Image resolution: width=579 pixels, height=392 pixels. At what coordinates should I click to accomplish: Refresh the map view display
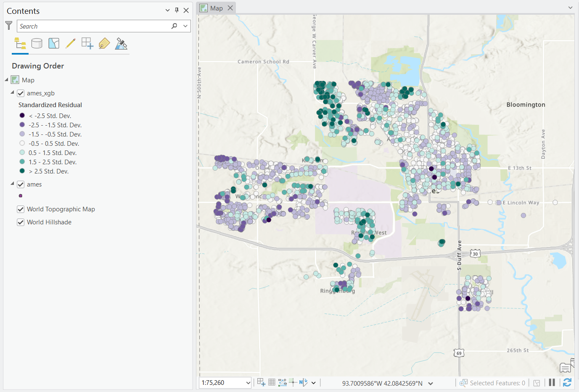pyautogui.click(x=567, y=382)
